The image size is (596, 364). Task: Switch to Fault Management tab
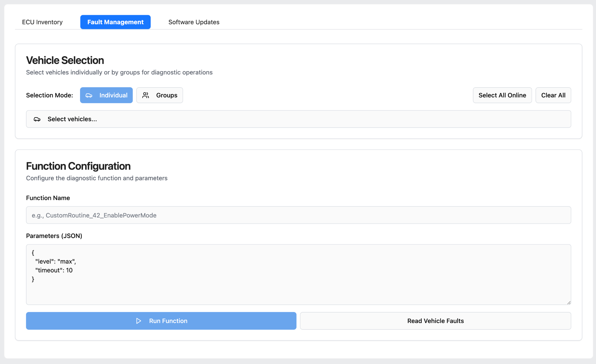[115, 22]
